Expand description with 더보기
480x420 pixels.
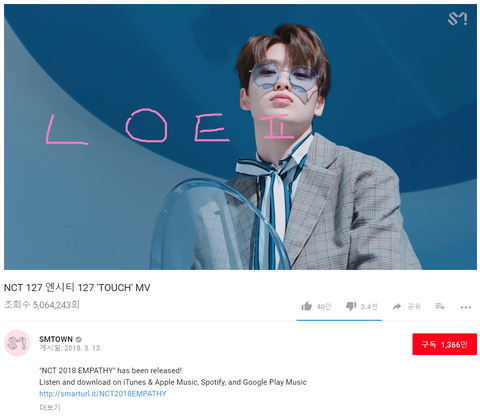pos(50,407)
